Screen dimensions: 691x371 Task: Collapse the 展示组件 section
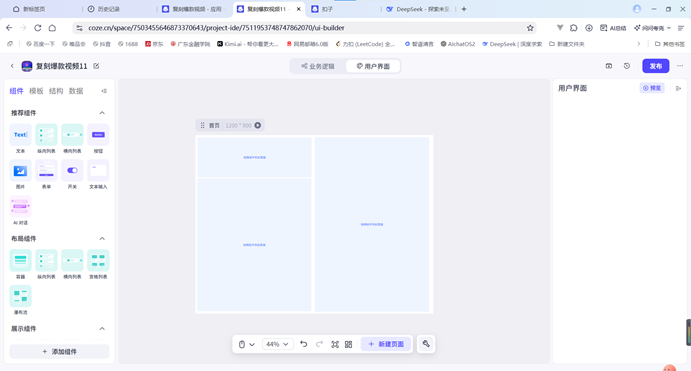pyautogui.click(x=102, y=329)
